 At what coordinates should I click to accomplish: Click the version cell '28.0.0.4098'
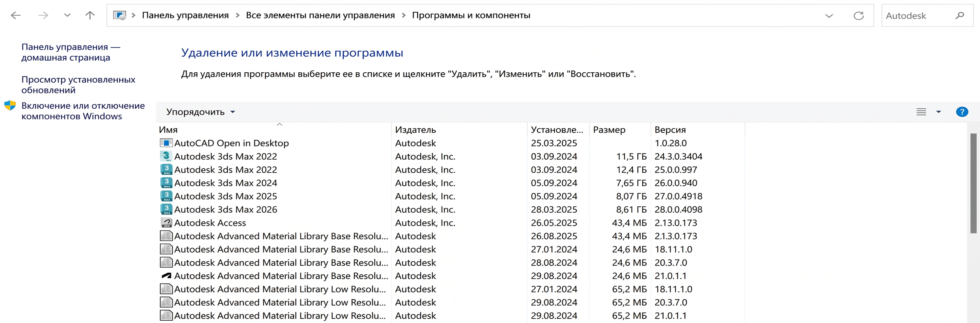(x=678, y=209)
